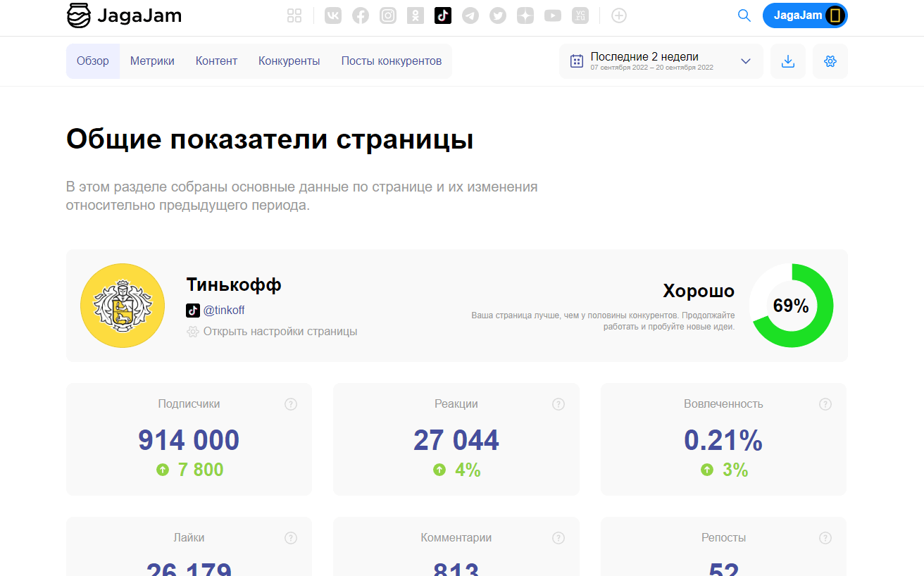Show help for Репосты metric
The width and height of the screenshot is (924, 576).
(825, 538)
